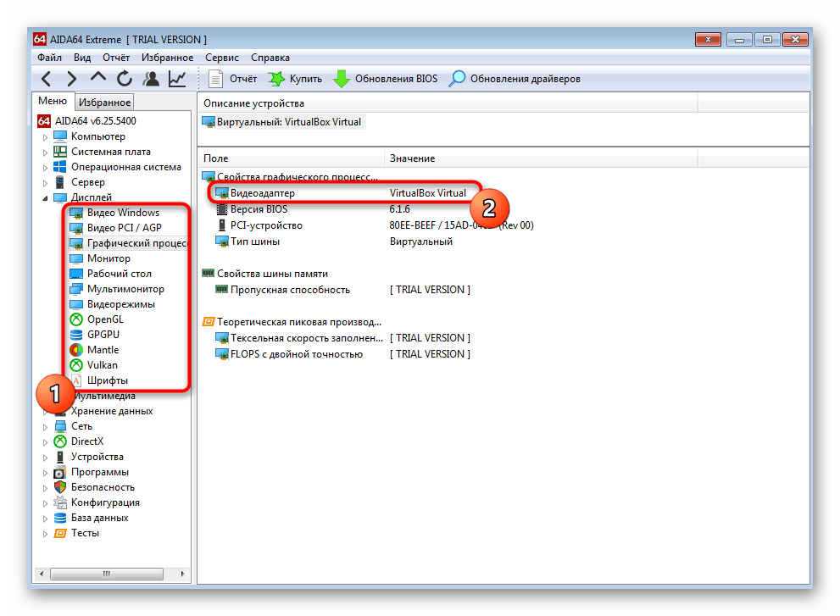Expand the Компьютер tree node
840x616 pixels.
(x=46, y=136)
